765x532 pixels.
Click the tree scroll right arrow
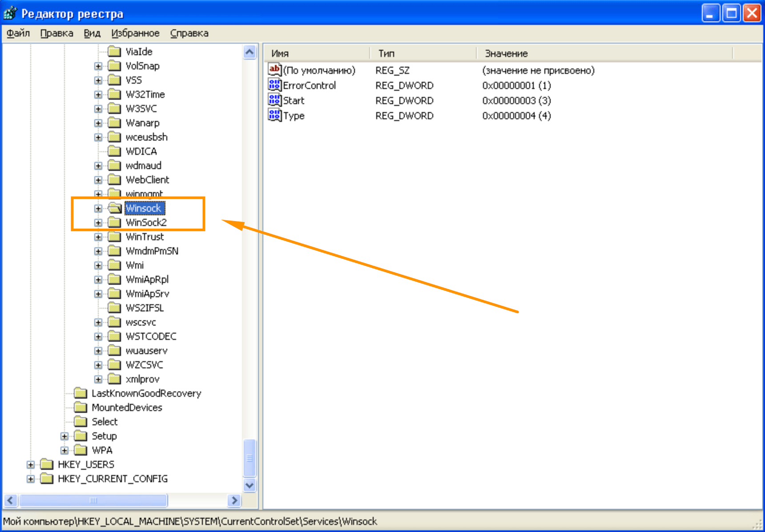[x=234, y=500]
